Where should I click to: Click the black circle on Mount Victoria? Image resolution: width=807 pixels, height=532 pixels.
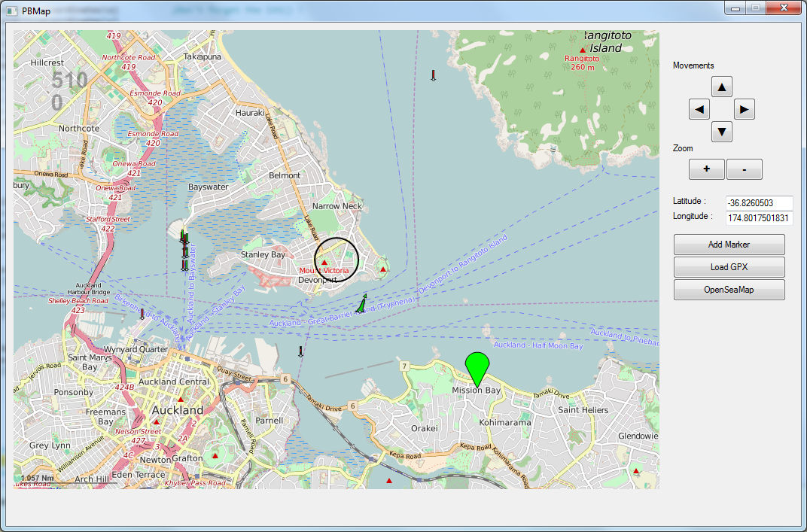click(x=337, y=259)
